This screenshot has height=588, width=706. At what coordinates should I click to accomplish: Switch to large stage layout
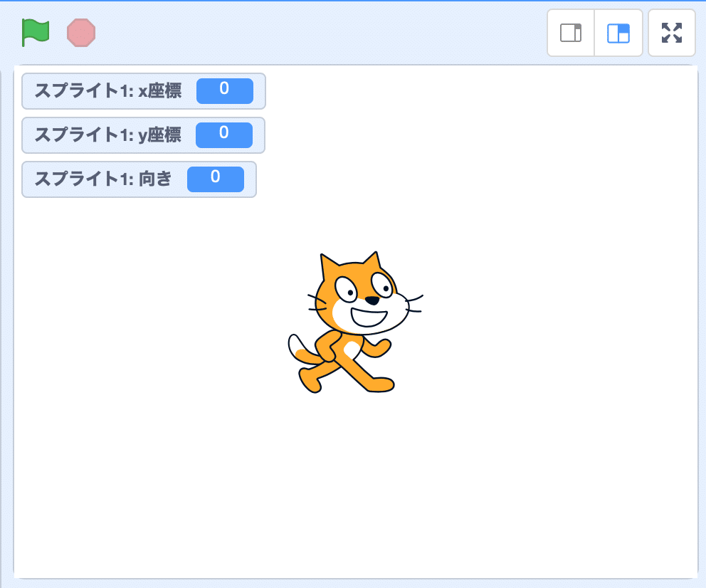618,33
